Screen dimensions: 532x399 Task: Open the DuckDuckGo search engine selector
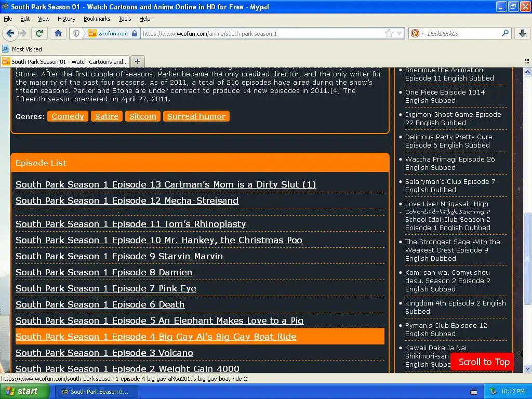[x=417, y=33]
